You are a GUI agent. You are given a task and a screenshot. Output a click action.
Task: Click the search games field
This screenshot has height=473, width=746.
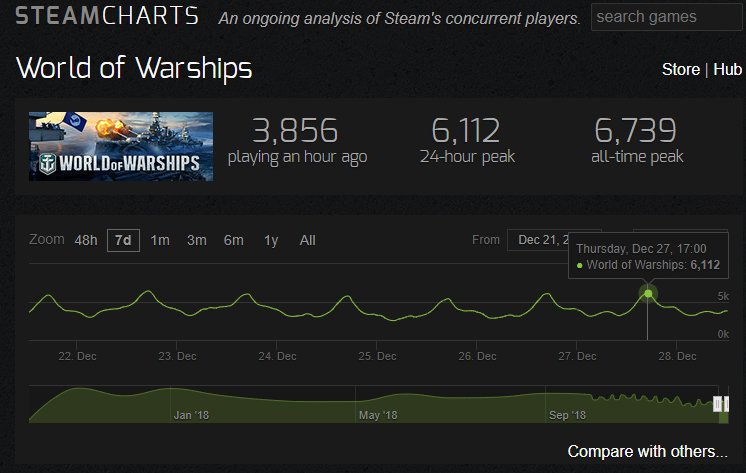[667, 17]
